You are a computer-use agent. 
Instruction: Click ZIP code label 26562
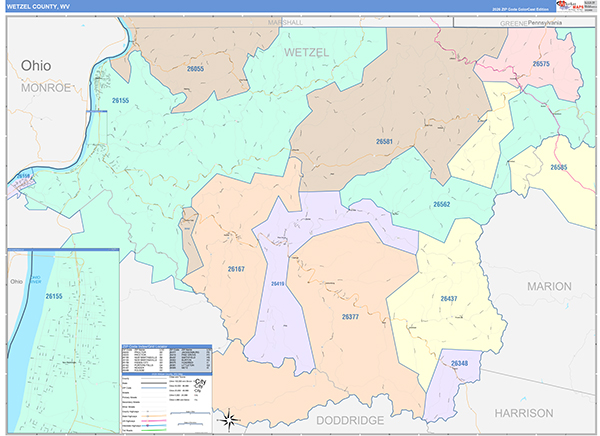[442, 204]
